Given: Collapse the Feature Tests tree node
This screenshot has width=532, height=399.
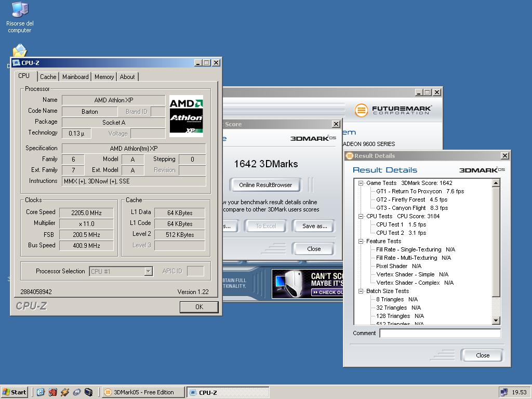Looking at the screenshot, I should coord(361,241).
